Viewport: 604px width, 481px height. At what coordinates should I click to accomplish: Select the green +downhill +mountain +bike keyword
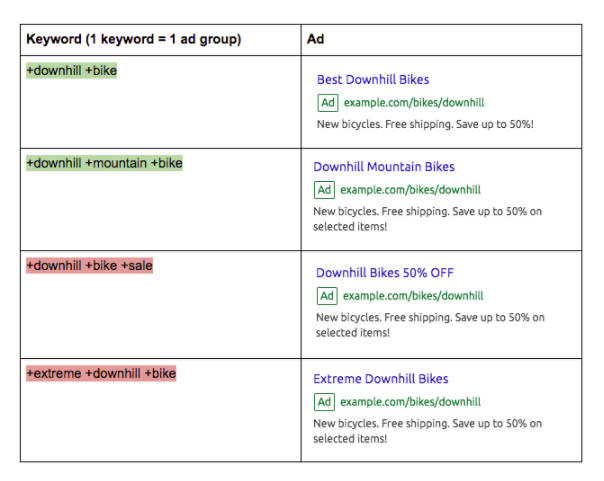tap(104, 163)
